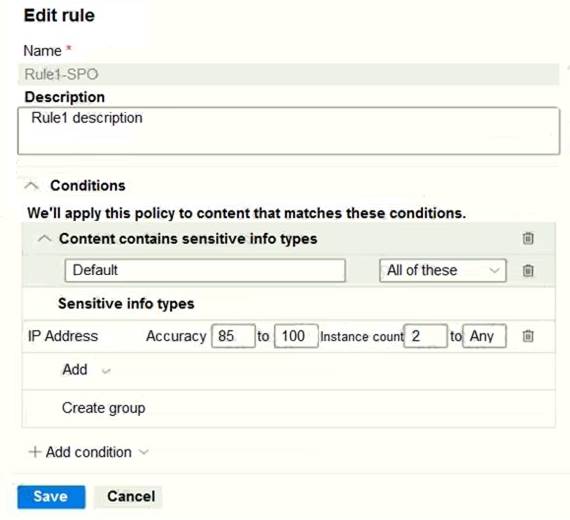Screen dimensions: 570x520
Task: Edit the minimum accuracy field showing 85
Action: click(x=233, y=336)
